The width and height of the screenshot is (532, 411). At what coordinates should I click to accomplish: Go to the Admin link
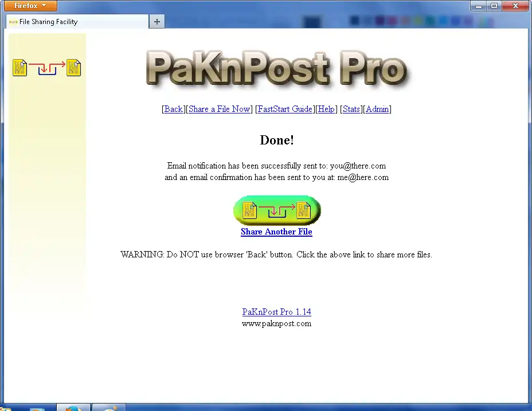pyautogui.click(x=377, y=109)
